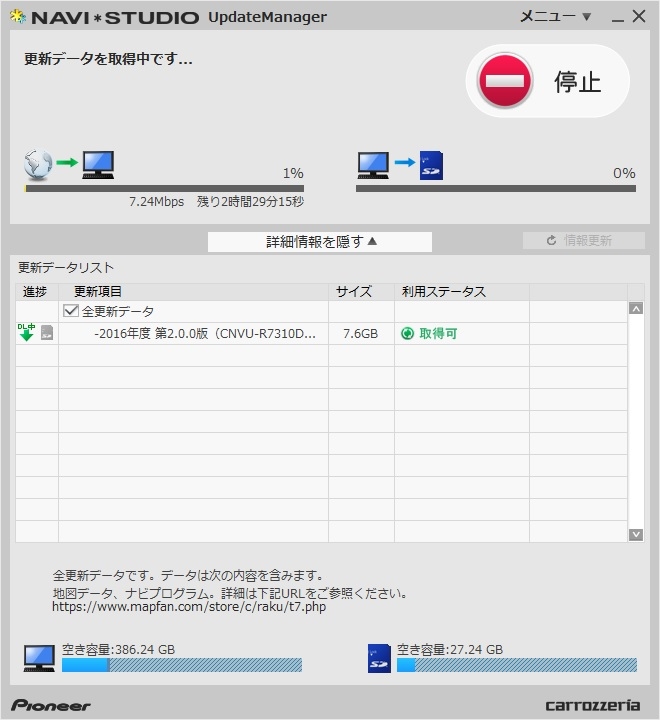The width and height of the screenshot is (660, 720).
Task: Click the PC icon in SD transfer section
Action: tap(373, 165)
